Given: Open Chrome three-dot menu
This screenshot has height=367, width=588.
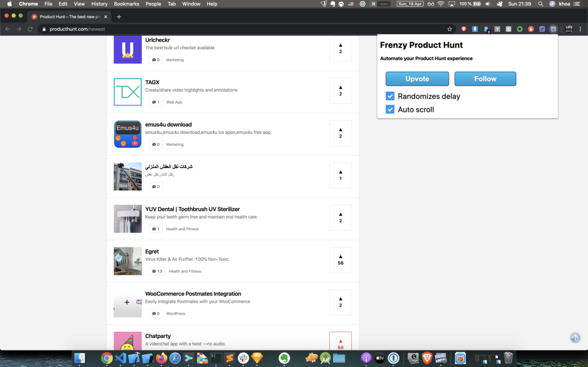Looking at the screenshot, I should (580, 29).
